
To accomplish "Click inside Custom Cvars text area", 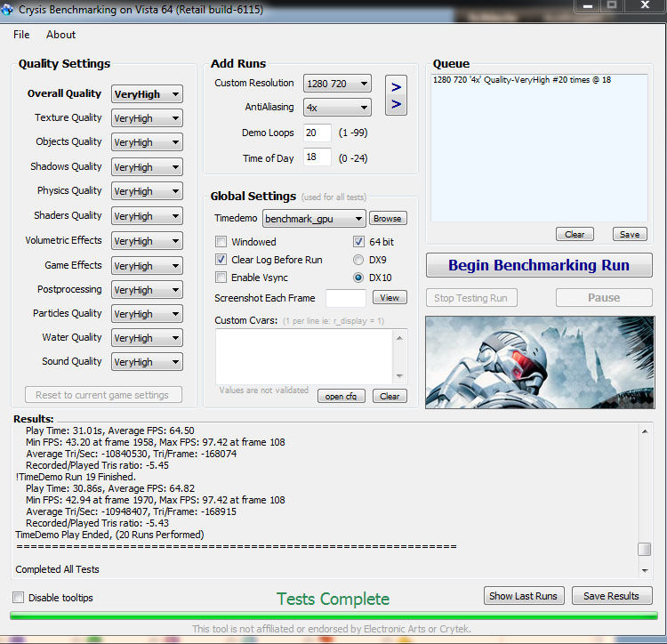I will pos(304,357).
